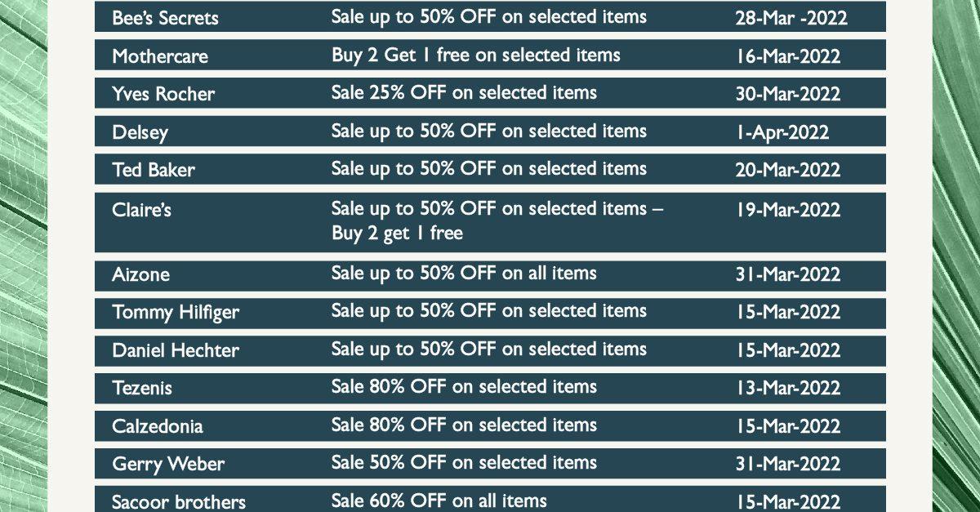Select the 'Sale 60% OFF on all items' text

coord(439,501)
